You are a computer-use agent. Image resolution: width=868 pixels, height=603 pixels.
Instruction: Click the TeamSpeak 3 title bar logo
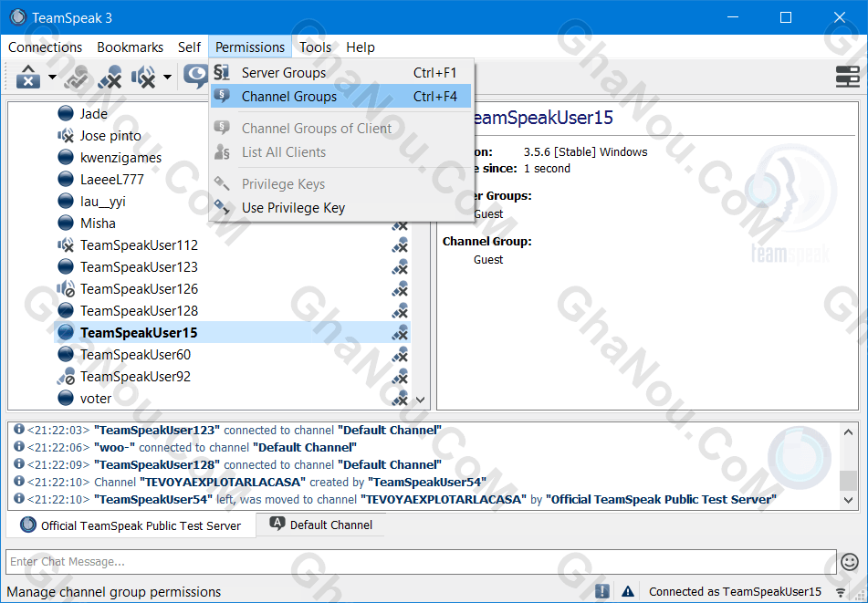(x=17, y=17)
